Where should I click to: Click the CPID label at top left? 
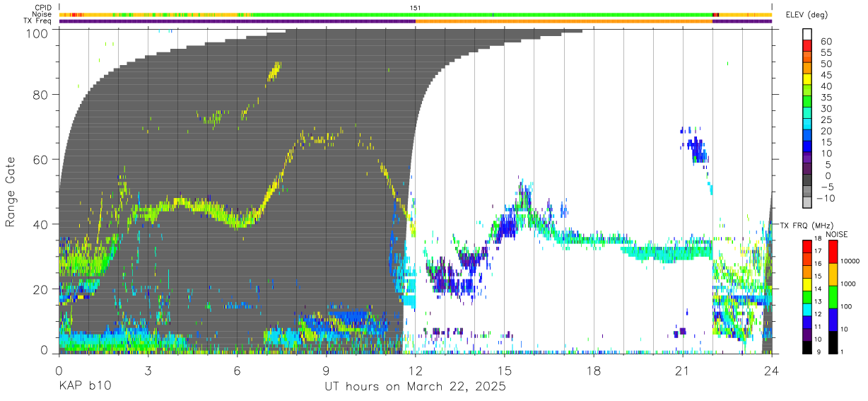[42, 8]
